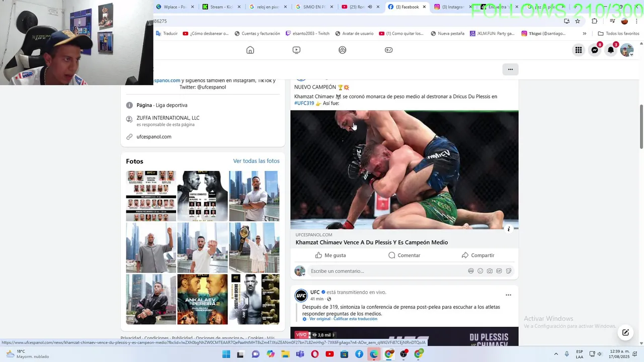Attach a photo using the camera icon in comment
The image size is (644, 362).
(x=490, y=271)
